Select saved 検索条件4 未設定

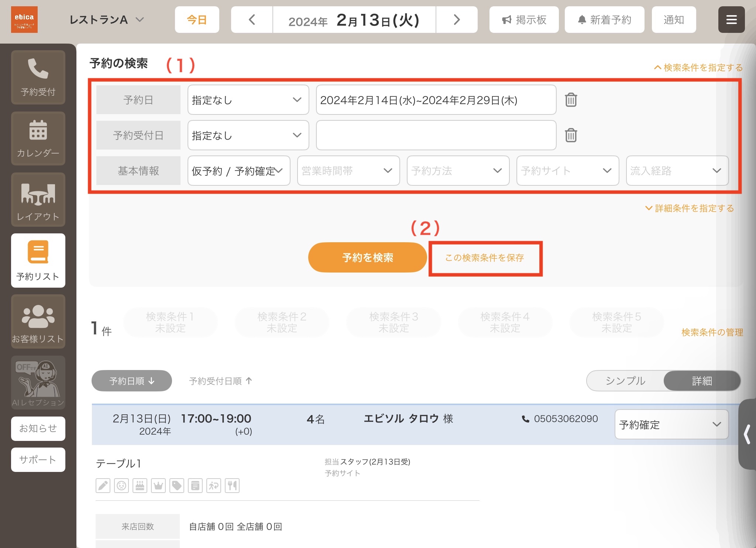[x=505, y=322]
